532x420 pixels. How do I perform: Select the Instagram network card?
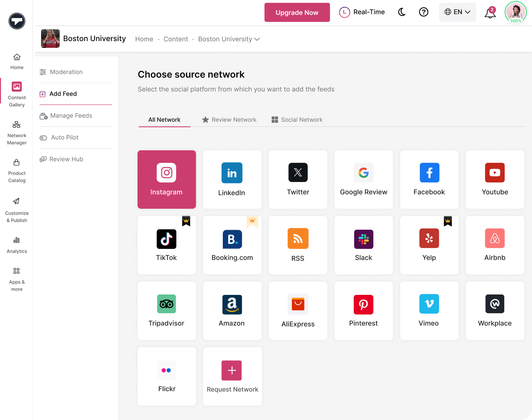point(167,179)
